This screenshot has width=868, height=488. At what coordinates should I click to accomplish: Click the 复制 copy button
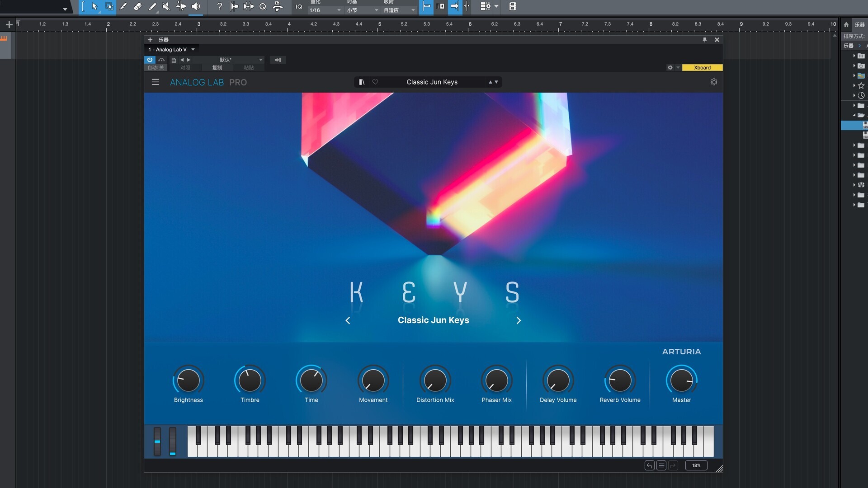coord(217,68)
